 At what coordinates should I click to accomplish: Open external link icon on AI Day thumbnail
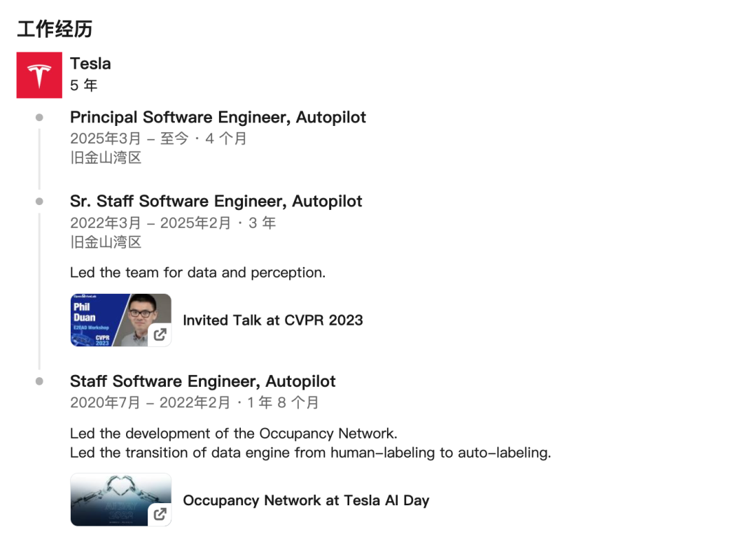pyautogui.click(x=160, y=514)
